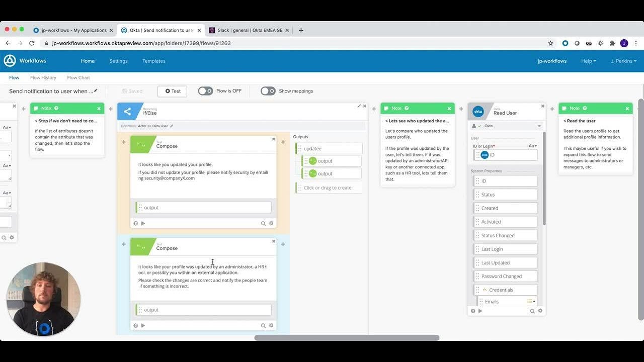Open Emails list type dropdown
Screen dimensions: 644x362
pos(531,302)
